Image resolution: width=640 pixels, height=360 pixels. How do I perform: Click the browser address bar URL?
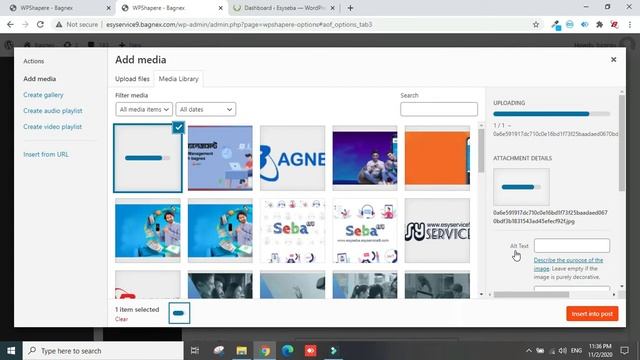click(x=239, y=24)
